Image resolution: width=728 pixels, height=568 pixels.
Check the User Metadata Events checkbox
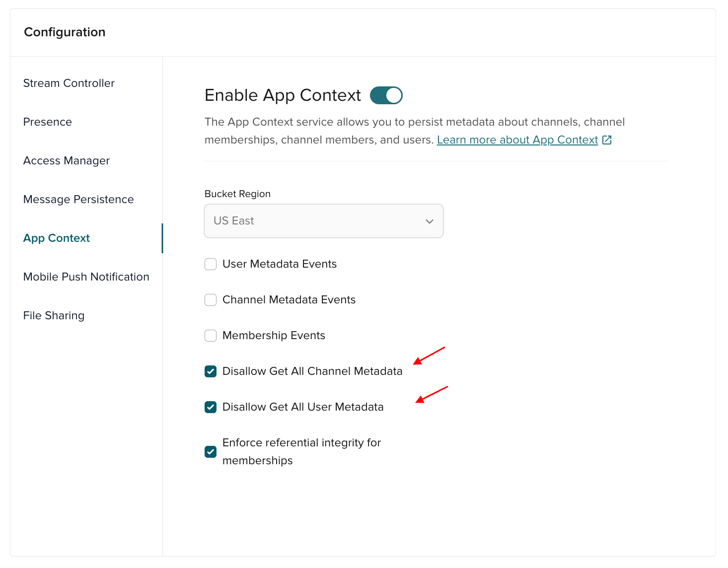coord(211,264)
